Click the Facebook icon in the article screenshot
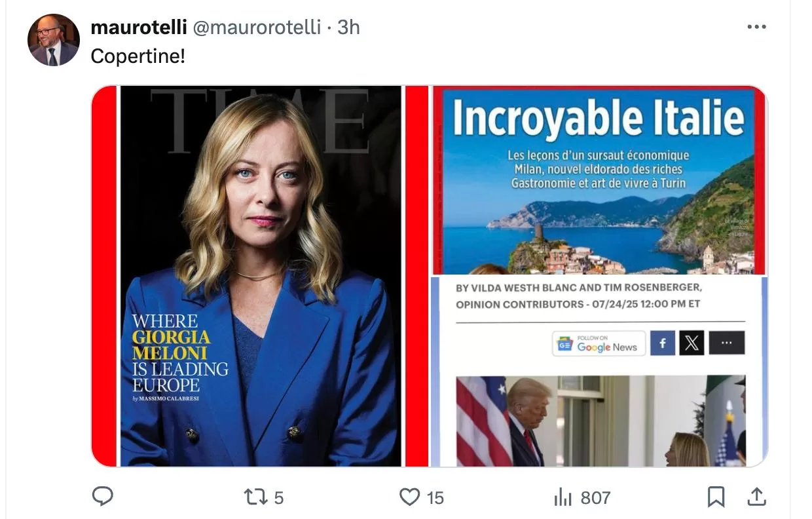Screen dimensions: 812x519 (662, 343)
